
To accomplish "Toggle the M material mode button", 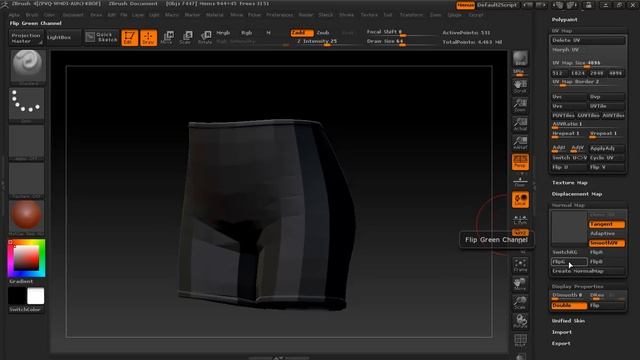I will (268, 33).
